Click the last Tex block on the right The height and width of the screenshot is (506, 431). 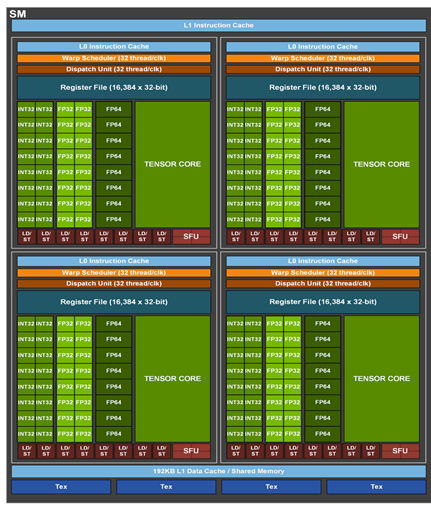point(376,487)
